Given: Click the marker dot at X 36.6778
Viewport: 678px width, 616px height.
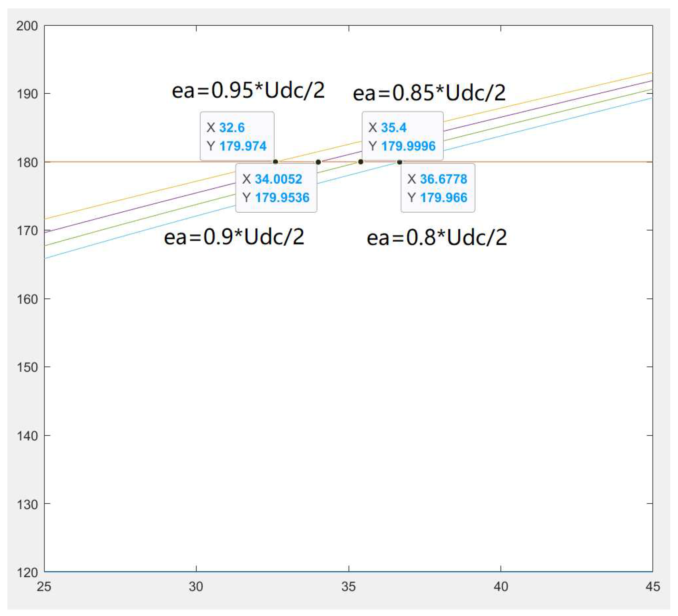Looking at the screenshot, I should click(x=400, y=162).
